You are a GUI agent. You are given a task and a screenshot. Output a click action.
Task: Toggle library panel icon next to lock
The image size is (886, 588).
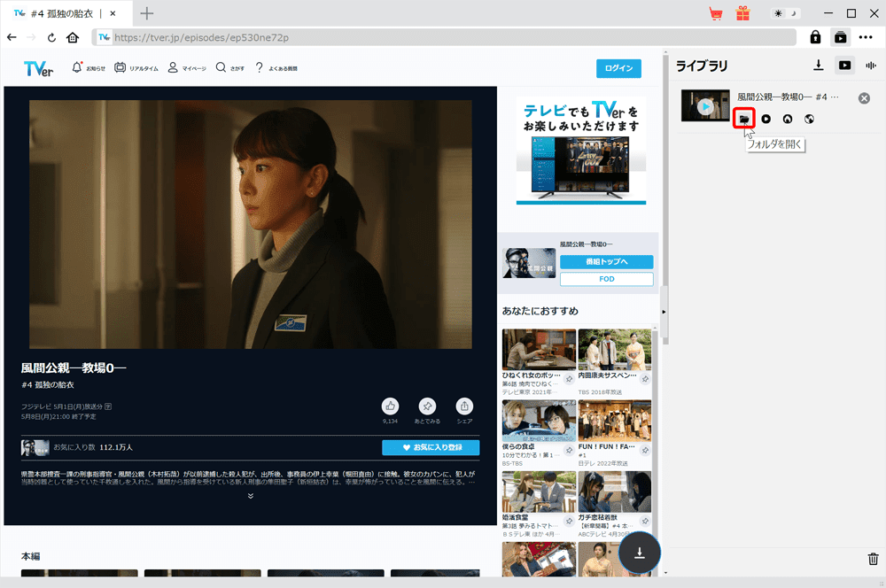click(x=840, y=37)
